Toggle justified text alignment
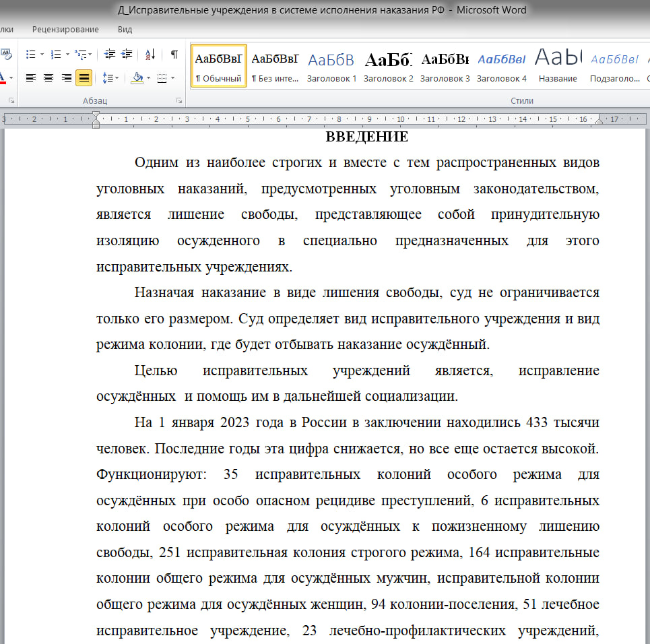650x644 pixels. (x=84, y=78)
